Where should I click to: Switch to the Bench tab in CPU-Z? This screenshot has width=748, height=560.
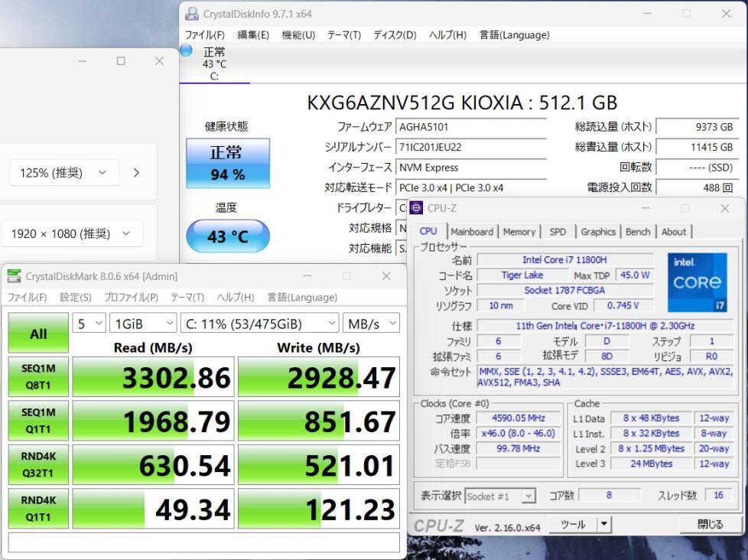pyautogui.click(x=638, y=231)
